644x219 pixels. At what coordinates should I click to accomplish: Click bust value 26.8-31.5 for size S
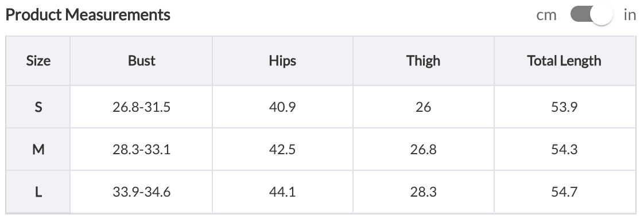[x=141, y=107]
